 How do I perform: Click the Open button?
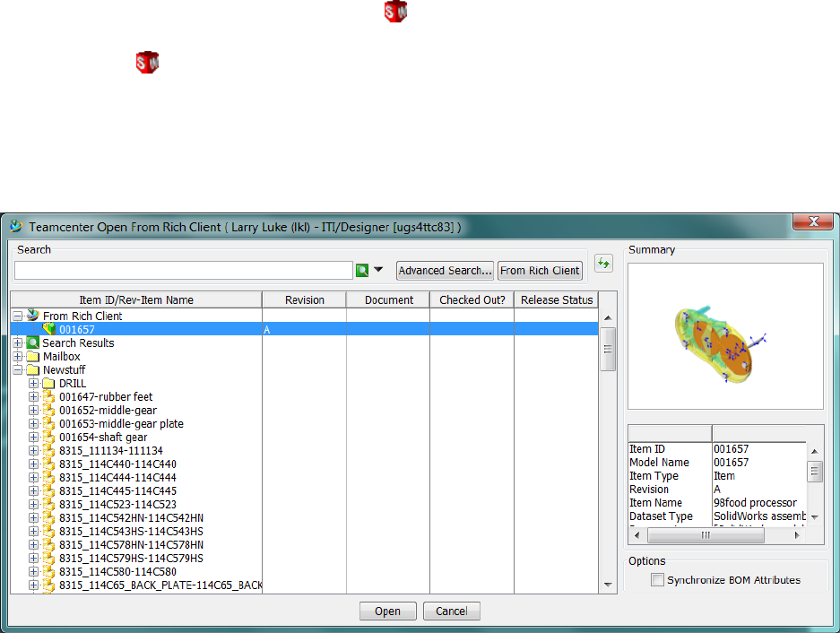pos(387,611)
